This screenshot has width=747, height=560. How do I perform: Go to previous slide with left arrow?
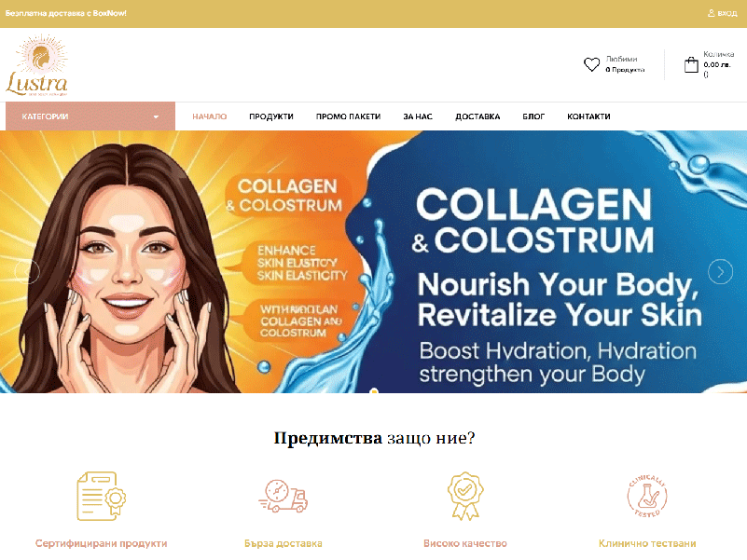(x=27, y=271)
